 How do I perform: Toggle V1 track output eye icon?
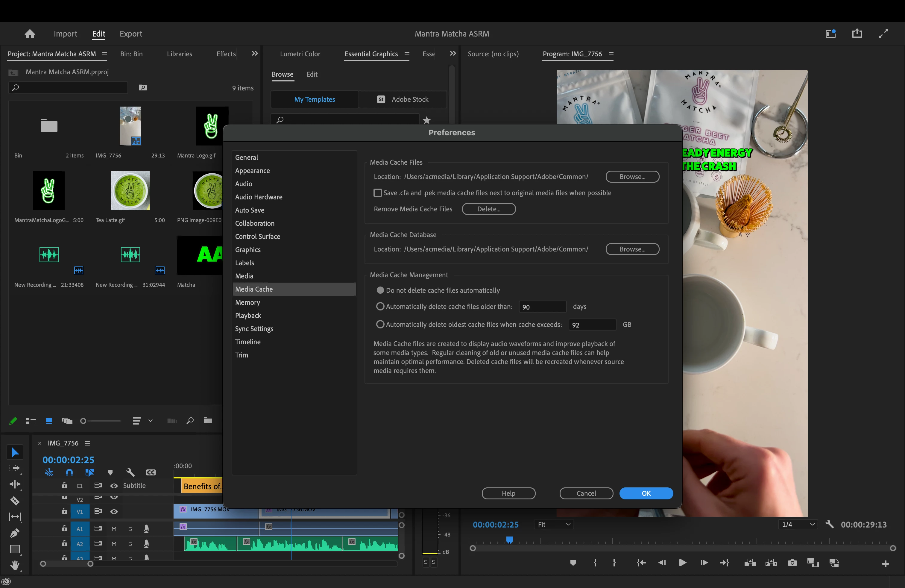coord(114,512)
